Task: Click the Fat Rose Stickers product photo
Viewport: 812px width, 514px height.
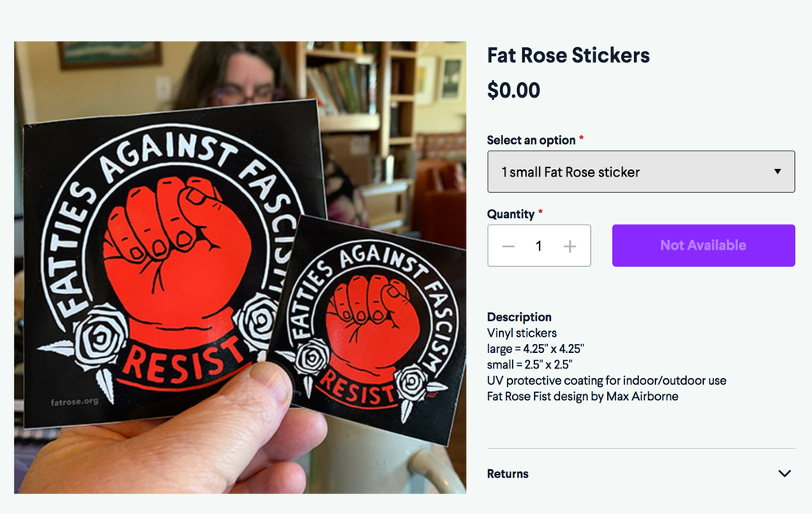Action: point(240,268)
